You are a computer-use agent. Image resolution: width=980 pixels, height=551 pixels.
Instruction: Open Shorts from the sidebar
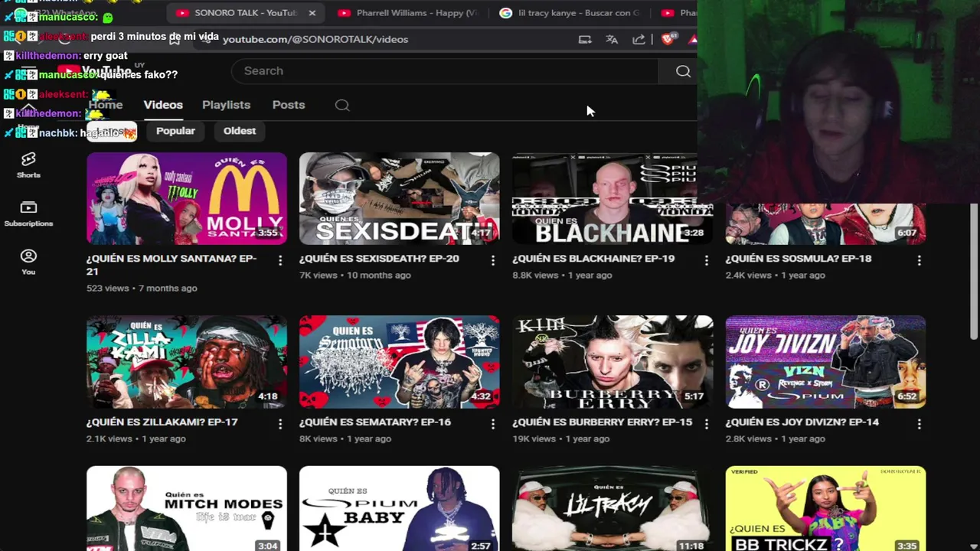click(28, 165)
